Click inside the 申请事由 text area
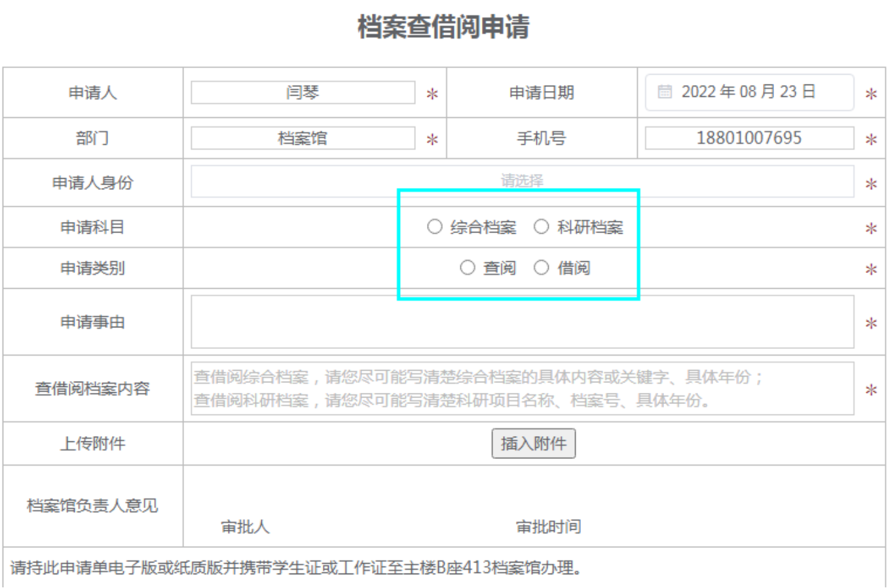 (x=522, y=322)
